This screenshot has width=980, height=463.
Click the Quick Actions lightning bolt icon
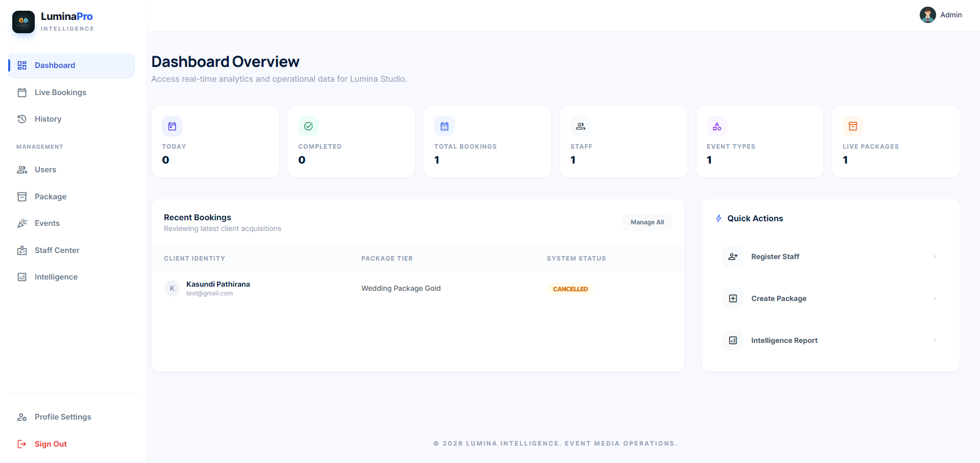(719, 218)
